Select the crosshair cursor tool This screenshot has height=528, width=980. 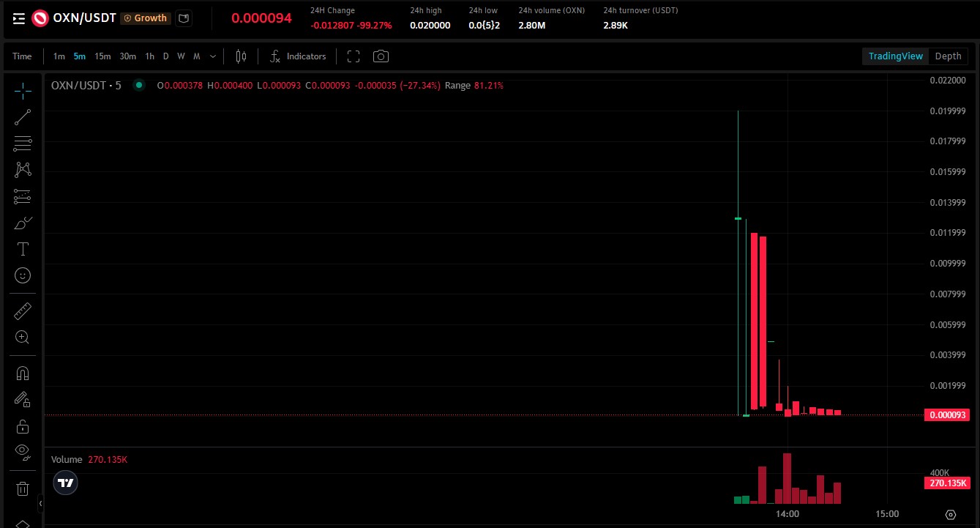pyautogui.click(x=22, y=91)
